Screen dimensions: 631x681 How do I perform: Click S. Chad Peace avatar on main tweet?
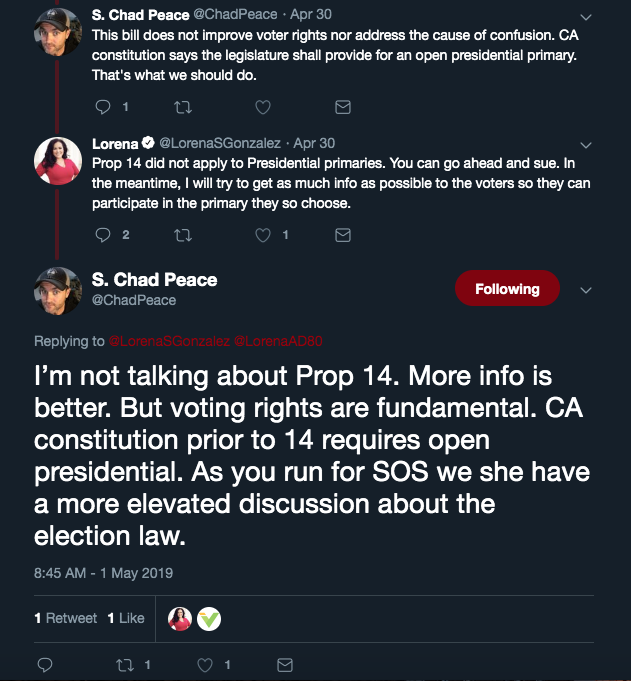click(59, 289)
